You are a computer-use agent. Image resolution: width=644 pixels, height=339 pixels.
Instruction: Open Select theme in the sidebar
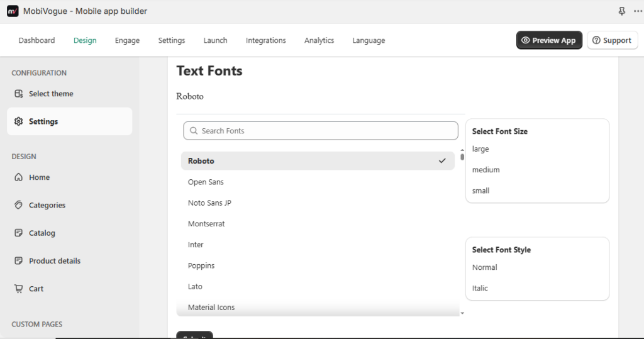pyautogui.click(x=69, y=94)
